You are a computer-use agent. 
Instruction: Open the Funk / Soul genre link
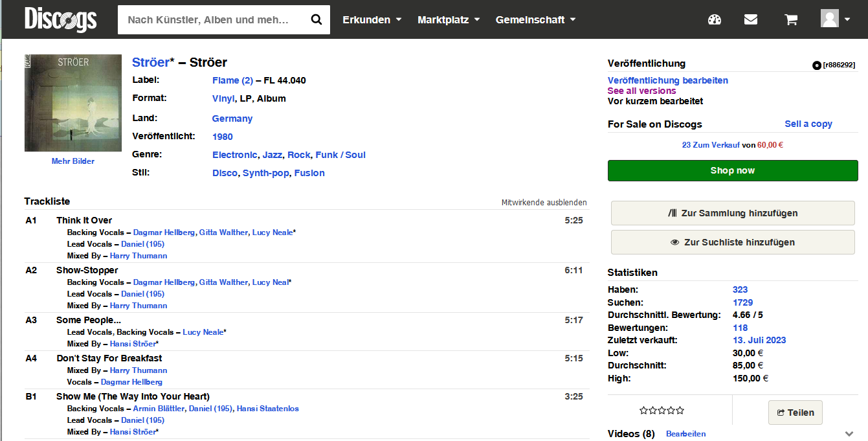pos(340,155)
